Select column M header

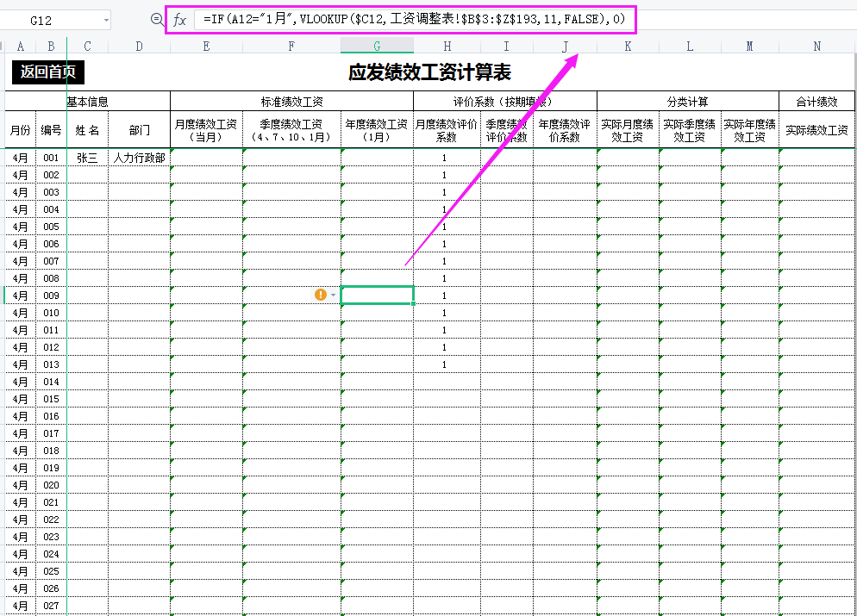click(749, 47)
